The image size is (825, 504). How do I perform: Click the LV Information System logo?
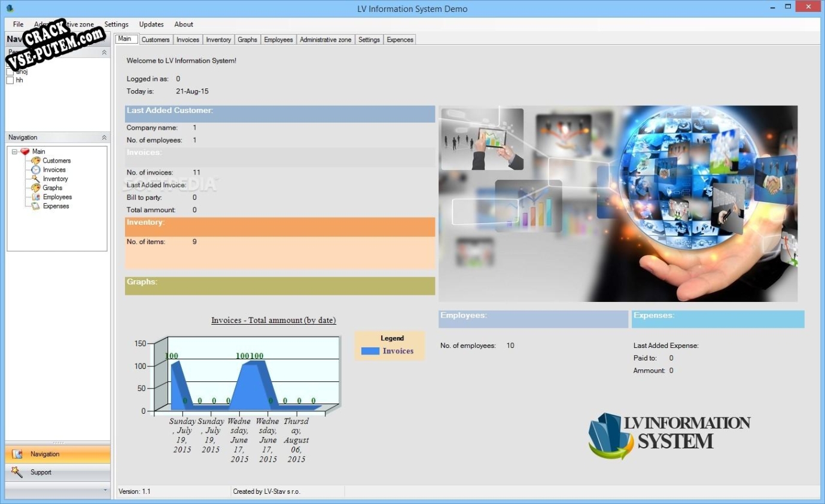point(669,436)
